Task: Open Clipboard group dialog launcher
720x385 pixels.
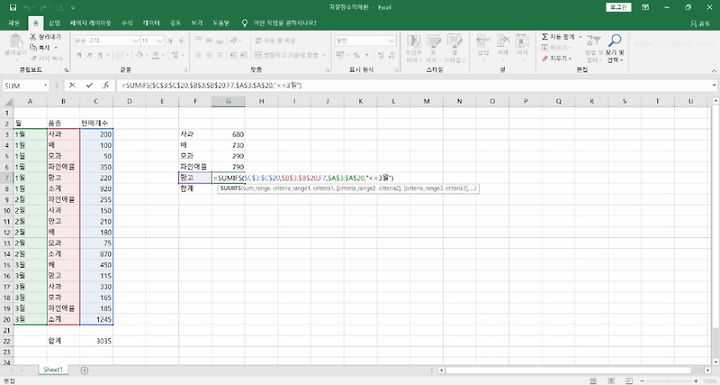Action: tap(66, 70)
